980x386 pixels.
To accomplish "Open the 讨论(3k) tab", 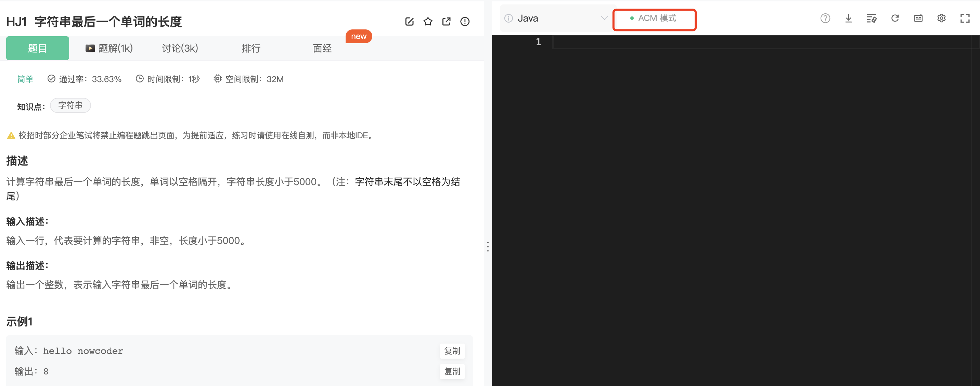I will [x=180, y=48].
